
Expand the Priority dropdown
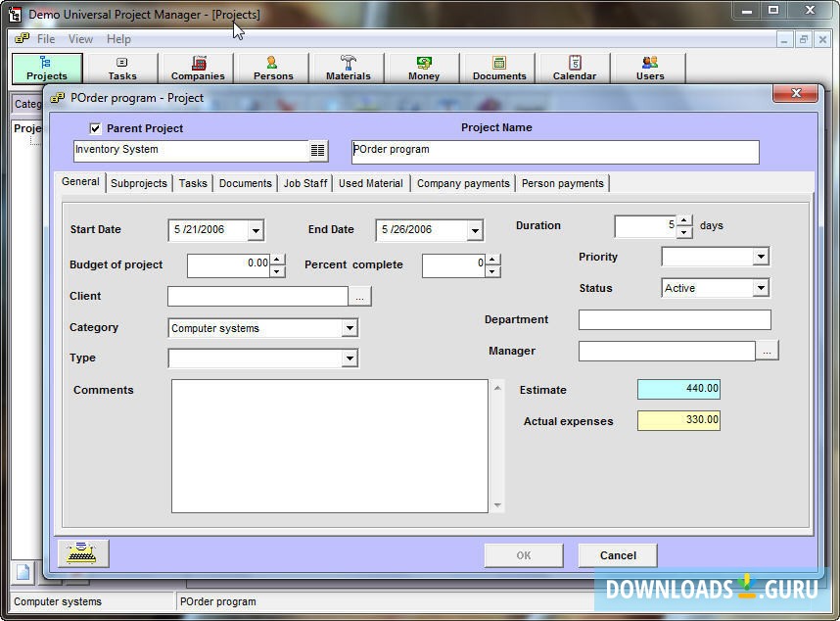[x=760, y=257]
